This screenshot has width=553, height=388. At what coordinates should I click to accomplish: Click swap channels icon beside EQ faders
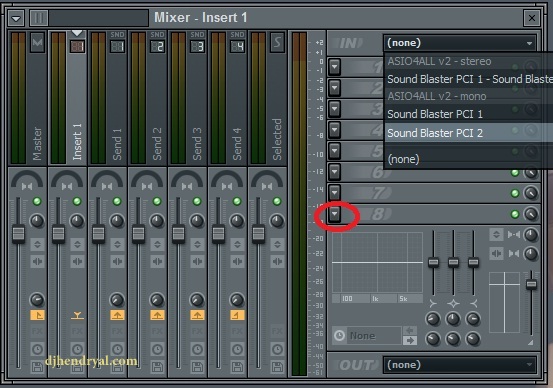(x=496, y=253)
